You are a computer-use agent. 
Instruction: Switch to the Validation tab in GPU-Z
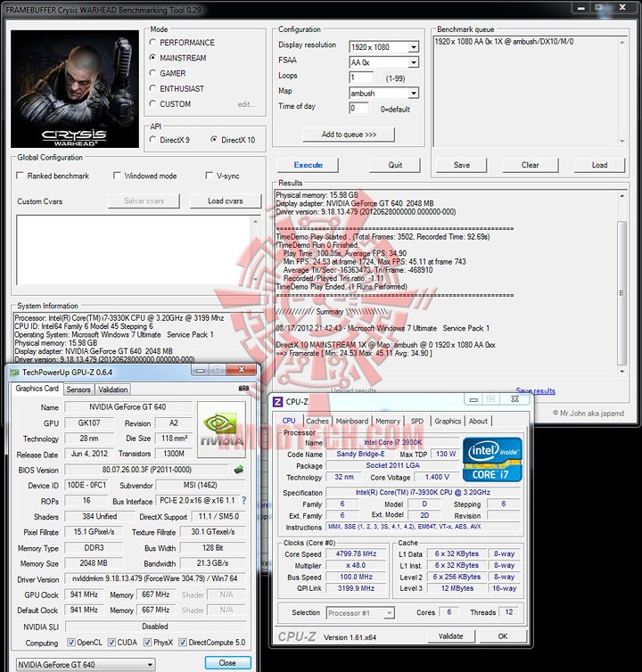coord(112,389)
